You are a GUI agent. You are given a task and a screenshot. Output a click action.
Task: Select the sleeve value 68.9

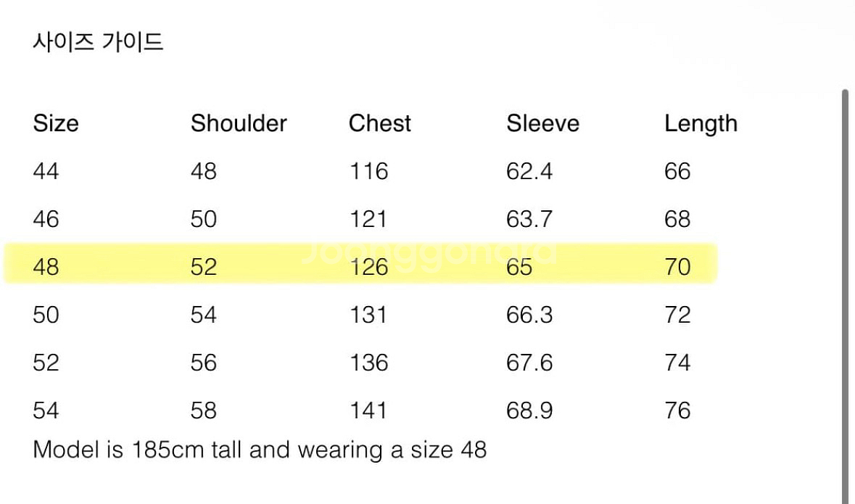coord(529,410)
